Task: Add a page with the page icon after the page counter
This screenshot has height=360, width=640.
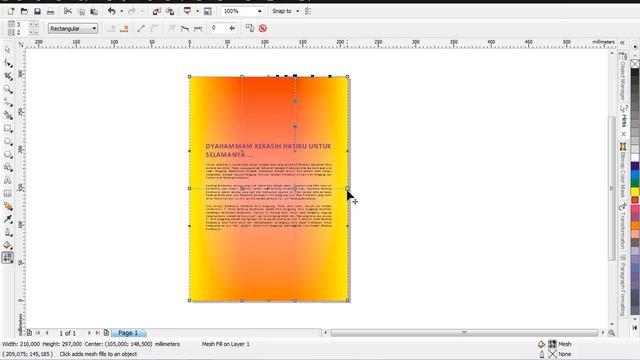Action: pos(106,333)
